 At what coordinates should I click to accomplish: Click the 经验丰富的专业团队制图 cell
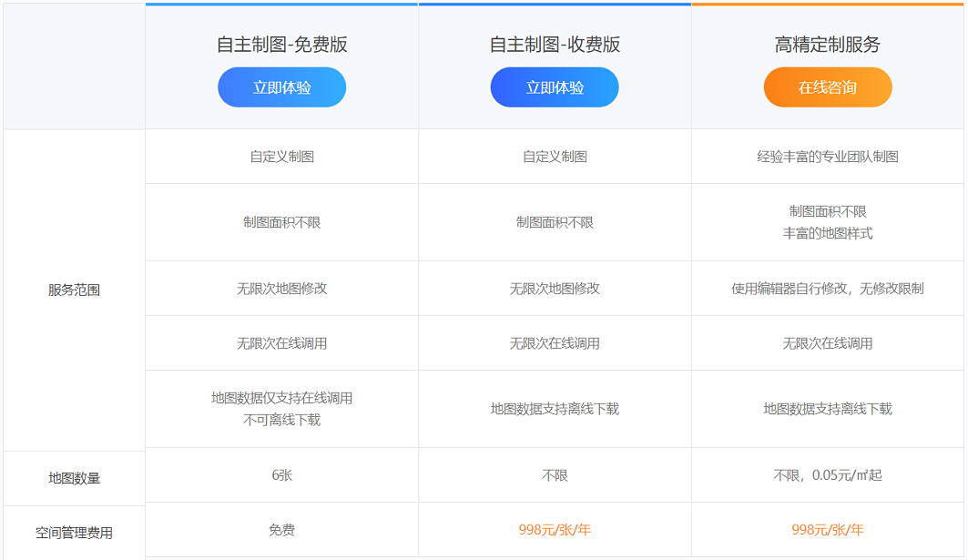click(x=827, y=157)
